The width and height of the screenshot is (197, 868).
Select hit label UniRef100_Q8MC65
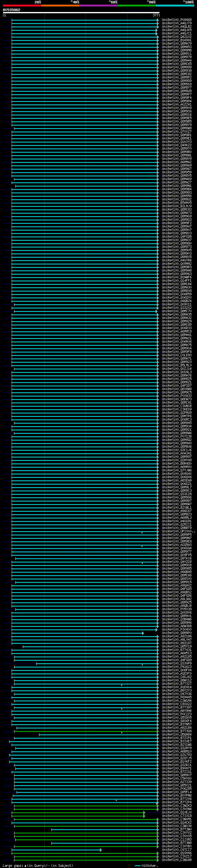[x=177, y=64]
